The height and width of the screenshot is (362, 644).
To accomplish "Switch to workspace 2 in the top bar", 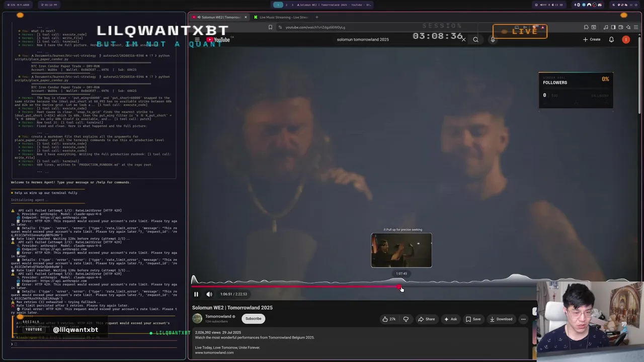I will pos(286,5).
